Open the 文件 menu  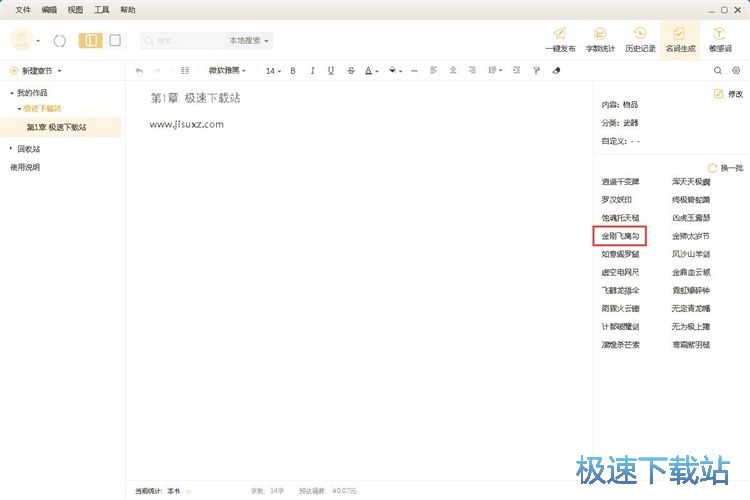point(22,10)
